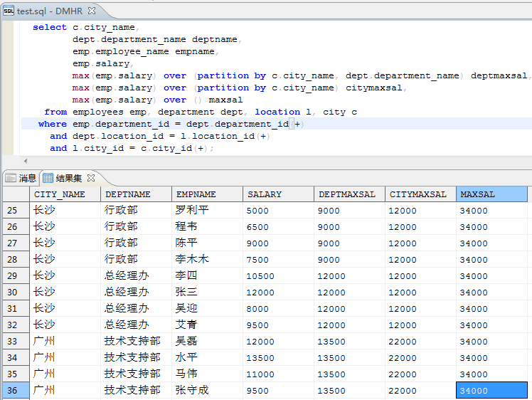This screenshot has width=532, height=400.
Task: Select the DEPTMAXSAL column header
Action: click(x=349, y=194)
